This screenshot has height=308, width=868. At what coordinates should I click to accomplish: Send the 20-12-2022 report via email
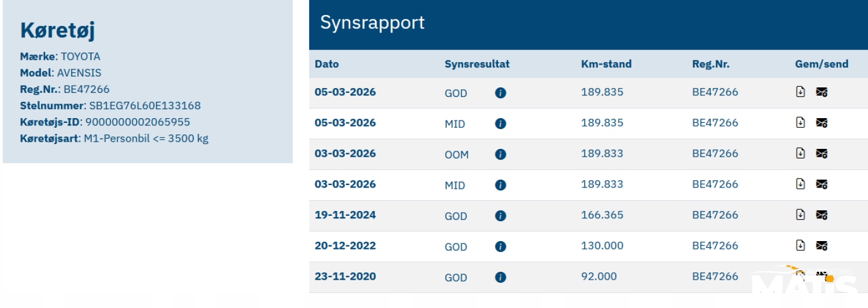pyautogui.click(x=822, y=246)
